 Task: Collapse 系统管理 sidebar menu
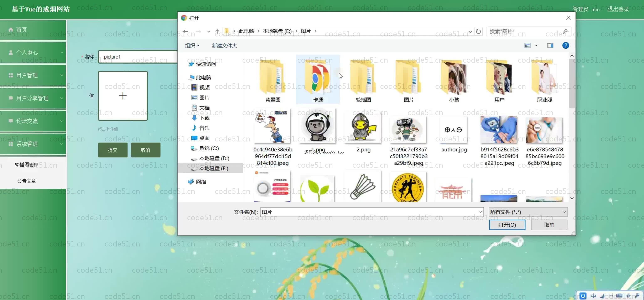click(x=33, y=144)
